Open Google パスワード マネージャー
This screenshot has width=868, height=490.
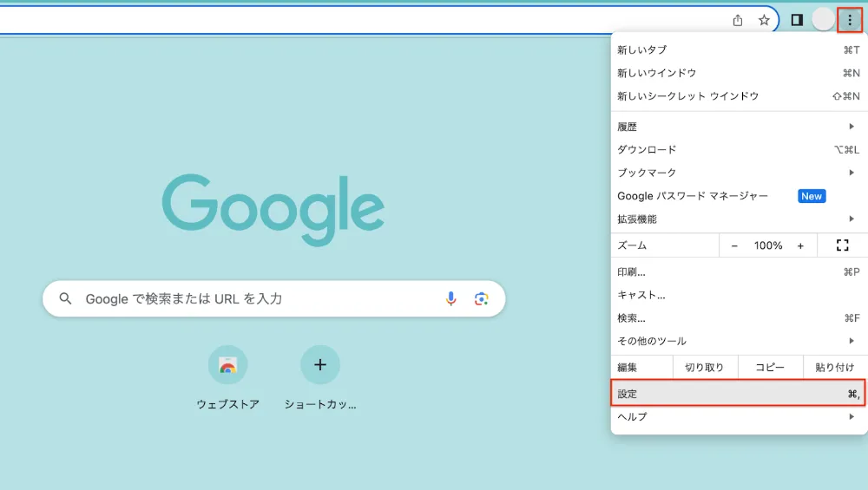[x=739, y=196]
